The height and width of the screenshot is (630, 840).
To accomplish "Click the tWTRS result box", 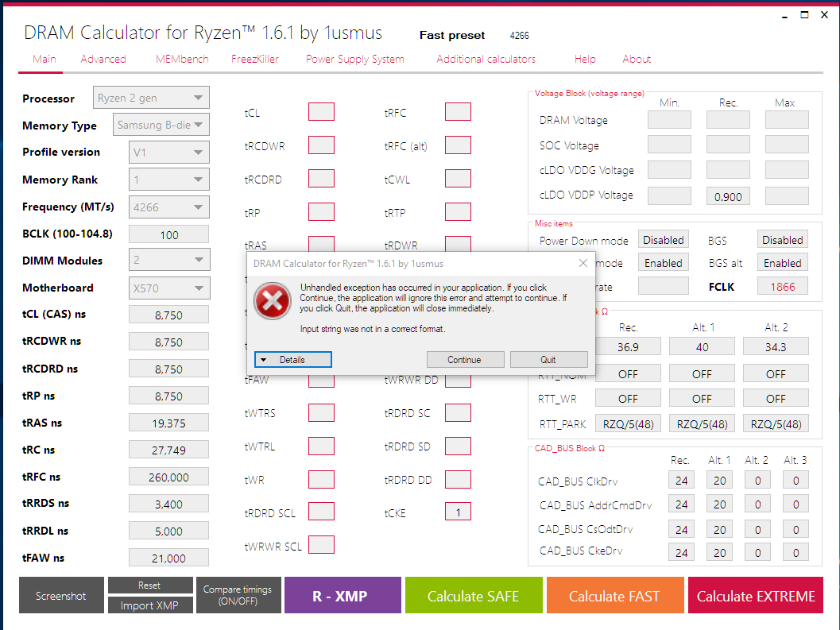I will 321,413.
